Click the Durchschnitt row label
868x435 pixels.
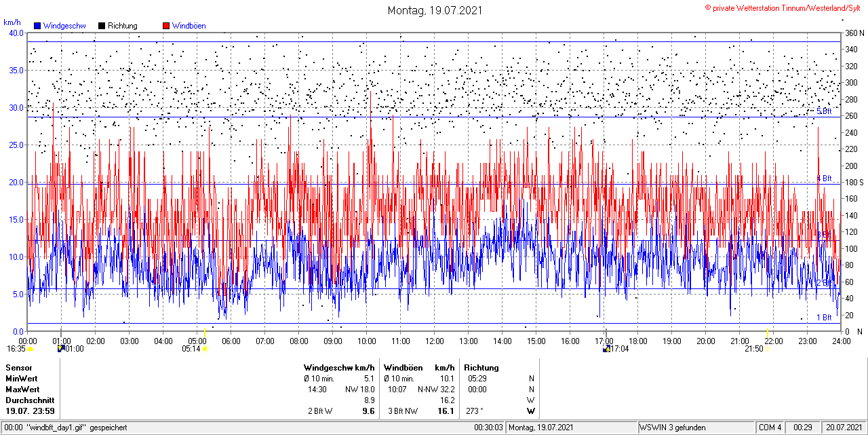point(28,400)
